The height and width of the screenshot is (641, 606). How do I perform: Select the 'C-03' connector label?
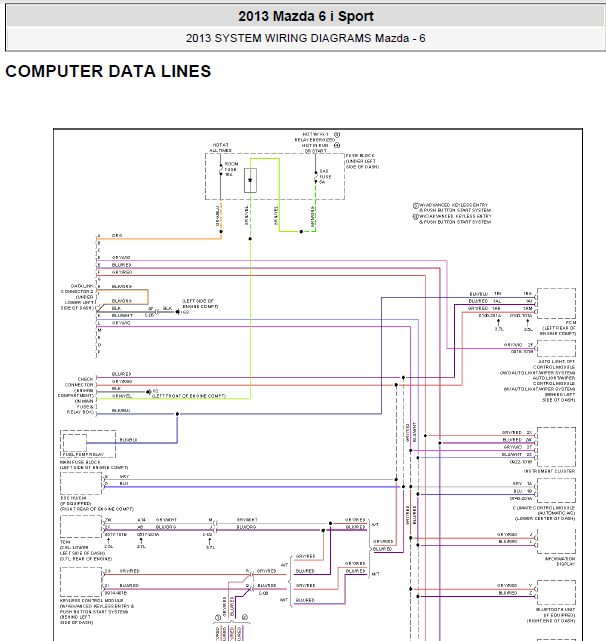pyautogui.click(x=263, y=593)
